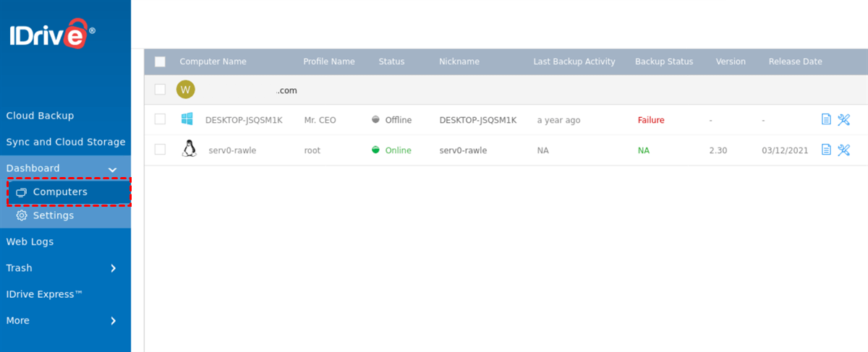Open Cloud Backup in sidebar
This screenshot has width=868, height=352.
40,116
